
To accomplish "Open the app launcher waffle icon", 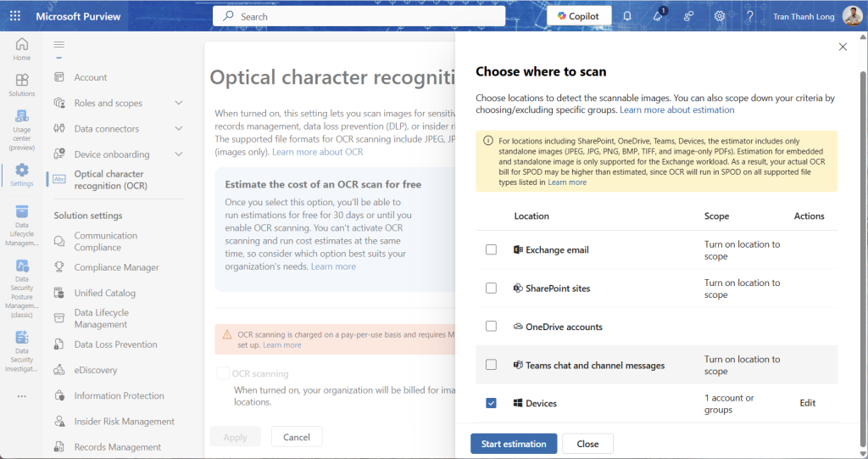I will pos(17,16).
